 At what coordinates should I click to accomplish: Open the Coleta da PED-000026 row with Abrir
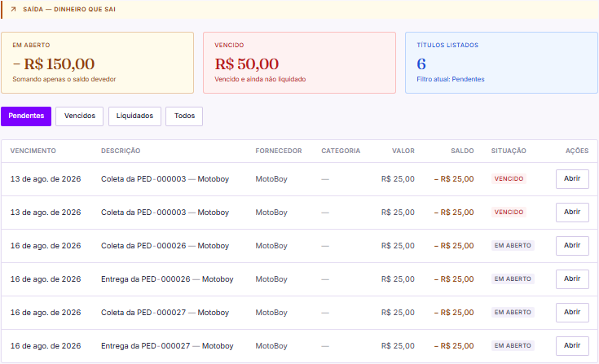[x=572, y=246]
